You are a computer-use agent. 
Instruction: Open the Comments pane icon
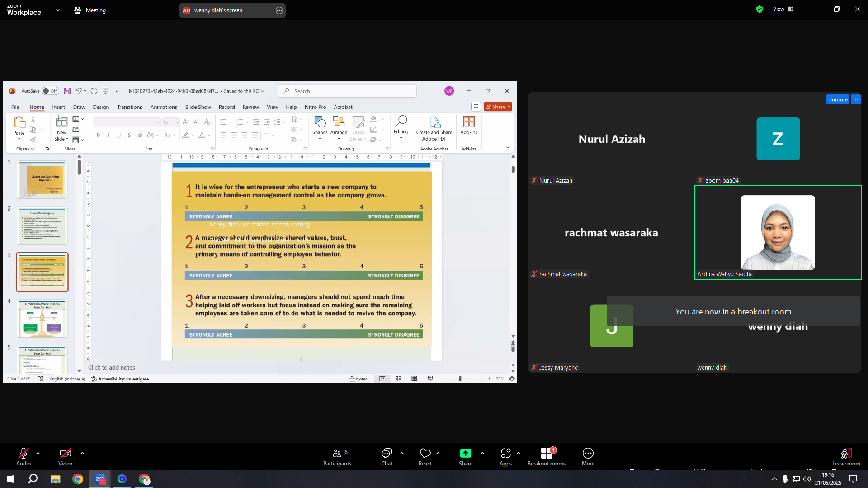pyautogui.click(x=476, y=107)
